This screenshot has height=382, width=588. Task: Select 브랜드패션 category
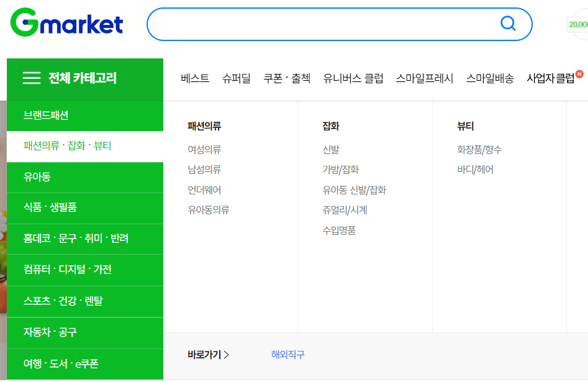coord(85,116)
